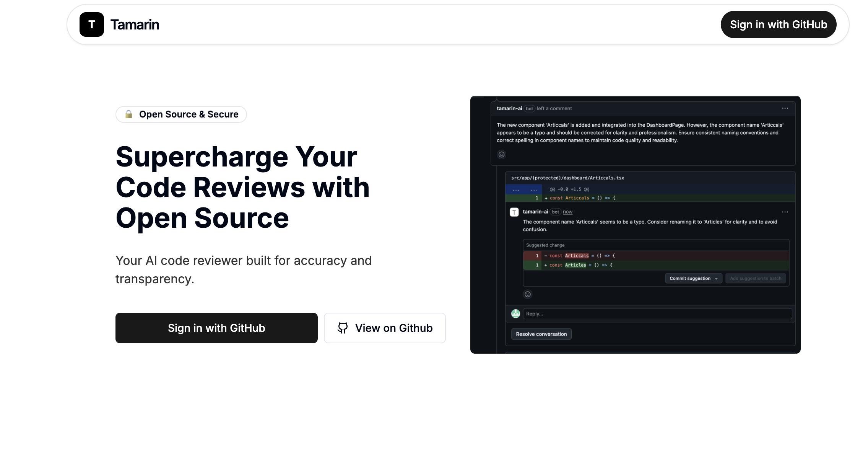Add emoji reaction below suggested change
Screen dimensions: 868x470
coord(528,294)
